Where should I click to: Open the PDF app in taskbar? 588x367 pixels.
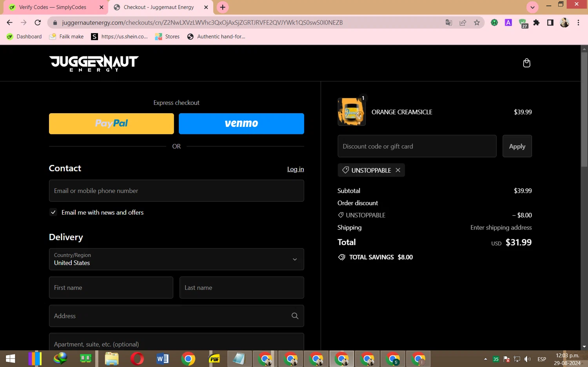pyautogui.click(x=214, y=358)
